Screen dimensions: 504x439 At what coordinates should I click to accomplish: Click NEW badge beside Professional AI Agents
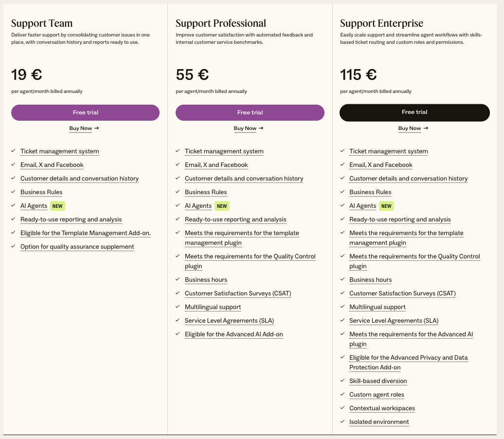coord(222,206)
